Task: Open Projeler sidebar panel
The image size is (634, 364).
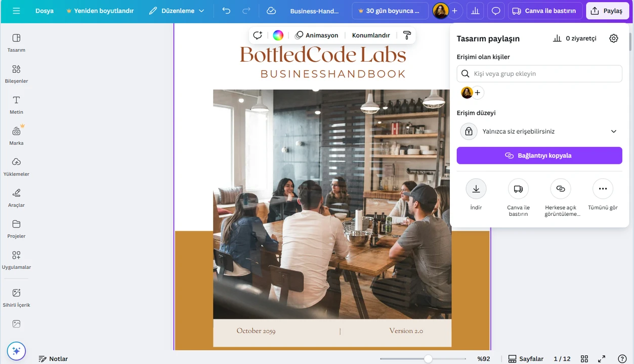Action: point(16,229)
